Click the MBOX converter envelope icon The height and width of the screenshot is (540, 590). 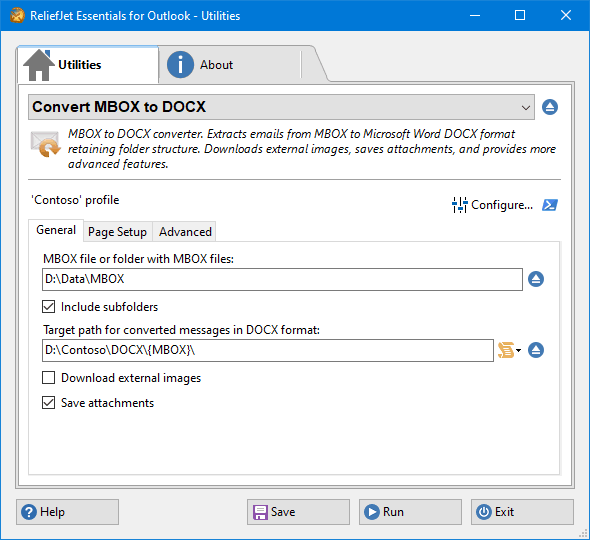(x=45, y=144)
